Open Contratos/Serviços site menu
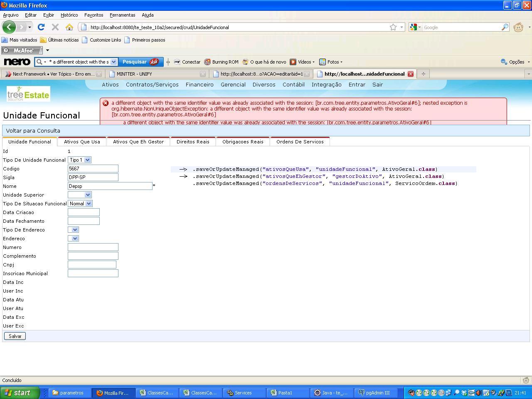The image size is (532, 399). pos(152,84)
